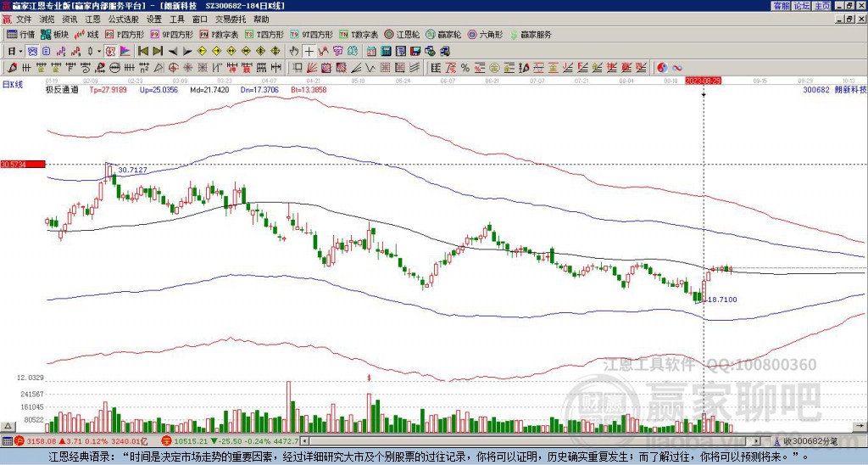Select the zigzag wave line tool
868x465 pixels.
pyautogui.click(x=370, y=68)
